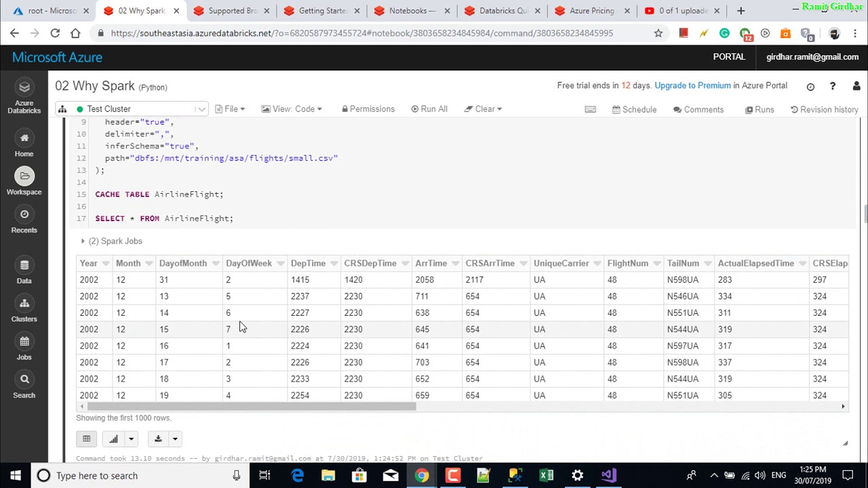Open the View: Code dropdown
Image resolution: width=868 pixels, height=488 pixels.
(292, 109)
